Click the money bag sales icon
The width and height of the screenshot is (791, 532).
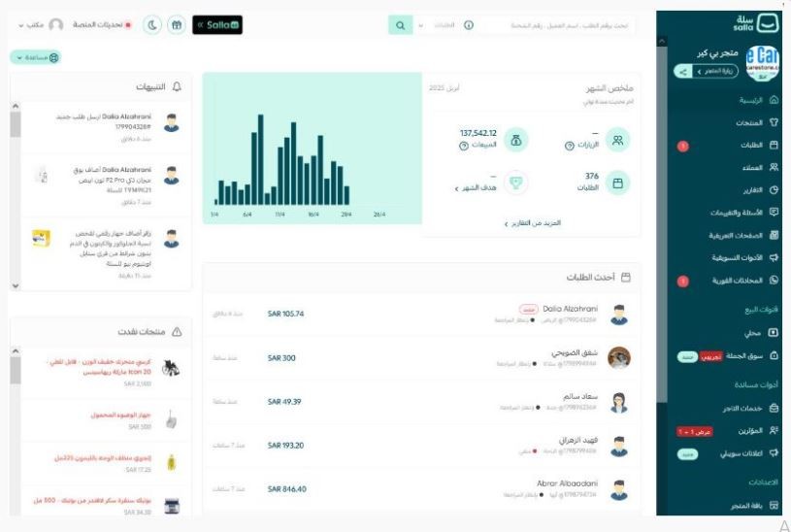pos(515,140)
